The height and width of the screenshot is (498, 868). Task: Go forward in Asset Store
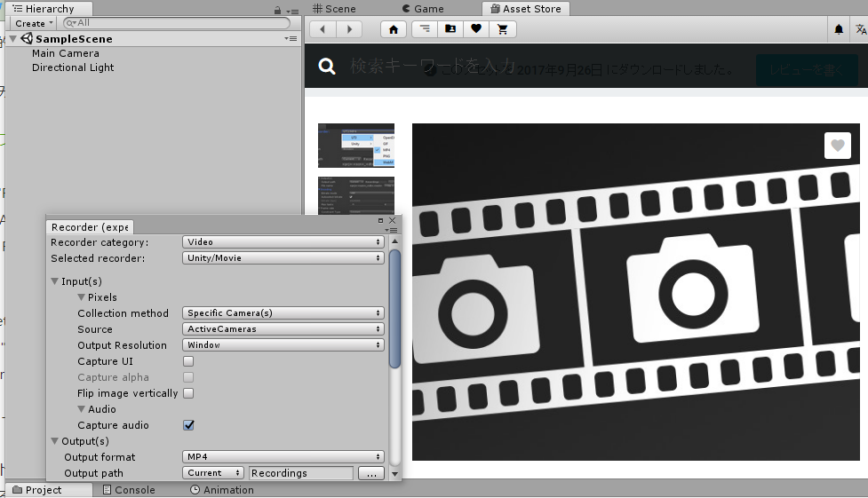[349, 29]
